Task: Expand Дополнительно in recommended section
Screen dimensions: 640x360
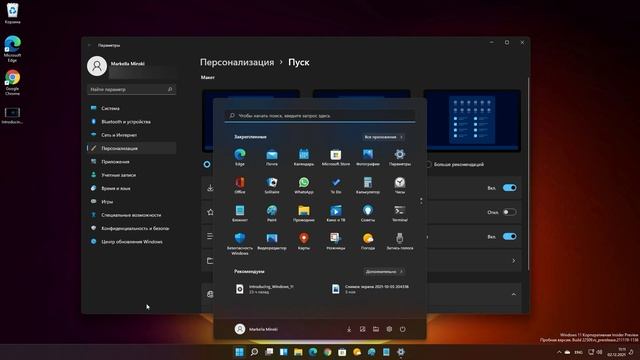Action: pos(384,271)
